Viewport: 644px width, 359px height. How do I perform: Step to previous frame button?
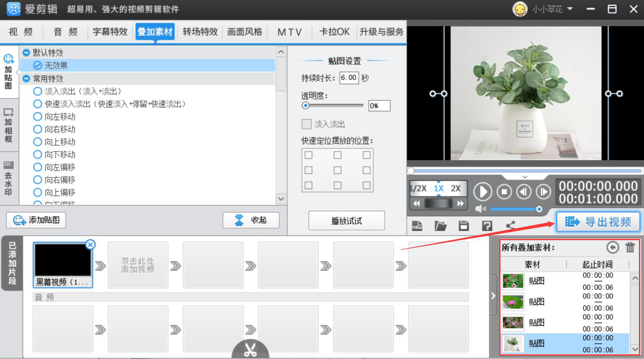(524, 192)
